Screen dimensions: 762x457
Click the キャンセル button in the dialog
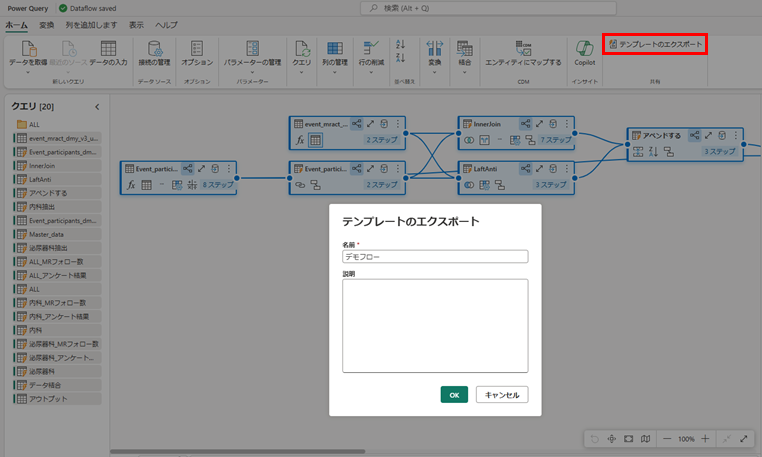click(x=502, y=395)
